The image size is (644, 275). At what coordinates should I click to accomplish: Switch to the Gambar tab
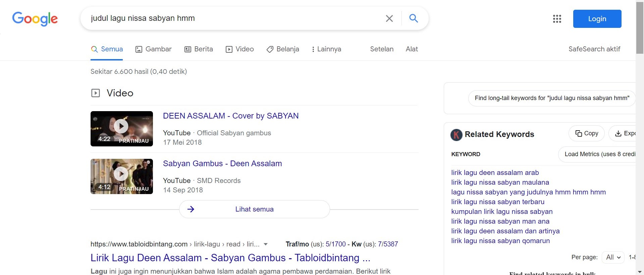(x=154, y=49)
